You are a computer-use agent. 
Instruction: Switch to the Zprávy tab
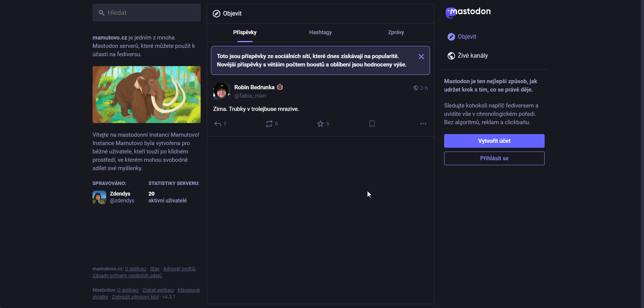[396, 33]
